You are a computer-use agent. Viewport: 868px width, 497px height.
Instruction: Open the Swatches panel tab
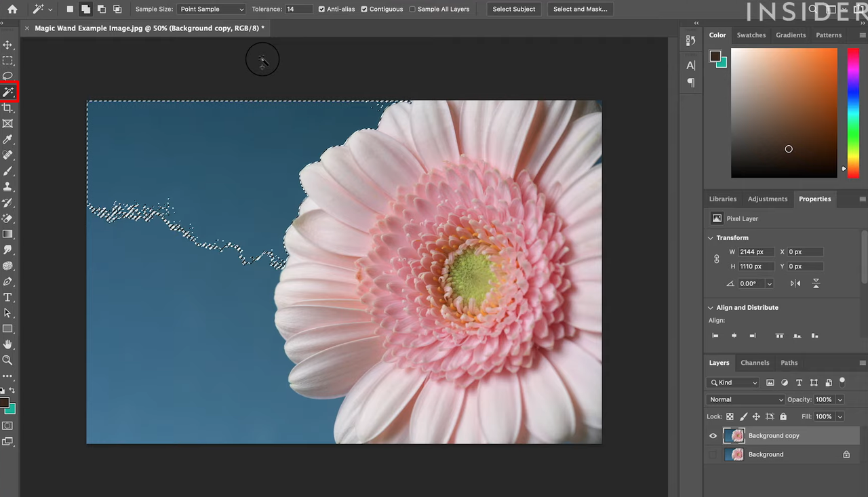pos(751,35)
